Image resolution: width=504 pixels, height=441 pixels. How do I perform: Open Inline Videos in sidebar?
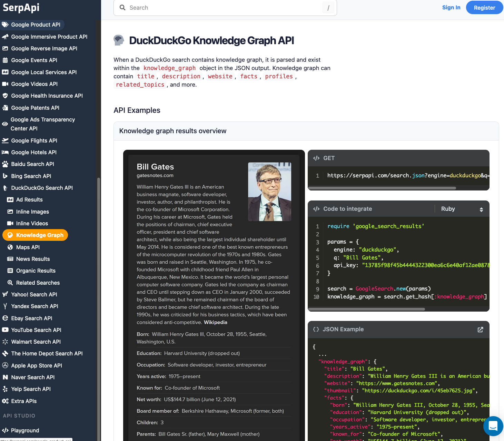[x=32, y=223]
